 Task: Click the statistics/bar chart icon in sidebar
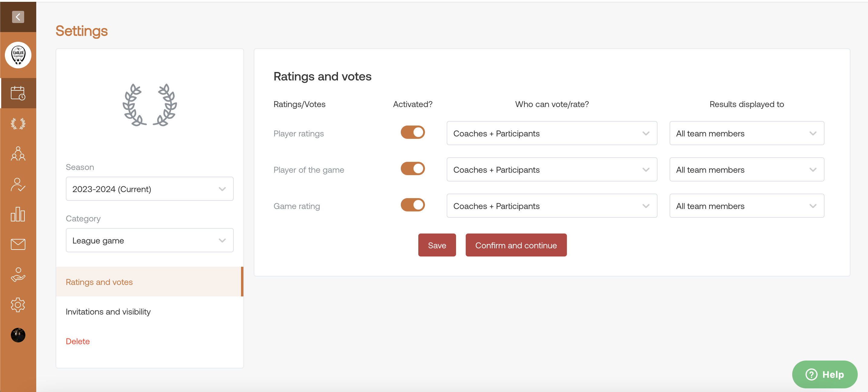click(x=18, y=214)
